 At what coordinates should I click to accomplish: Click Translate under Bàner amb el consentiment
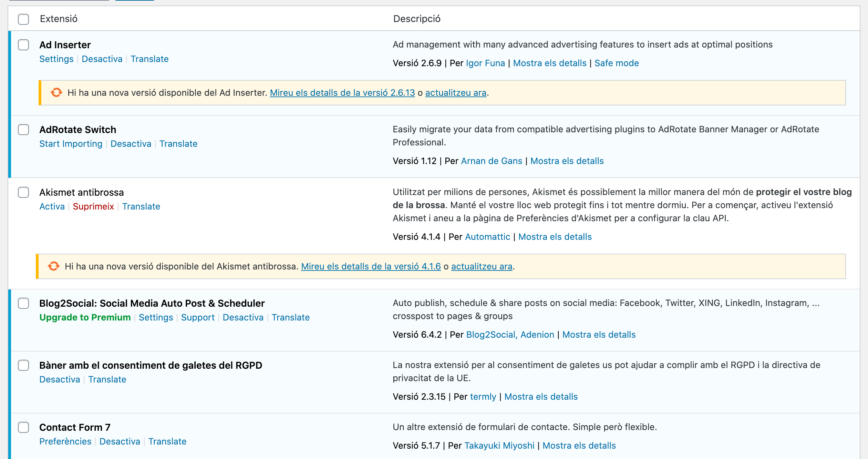coord(107,379)
